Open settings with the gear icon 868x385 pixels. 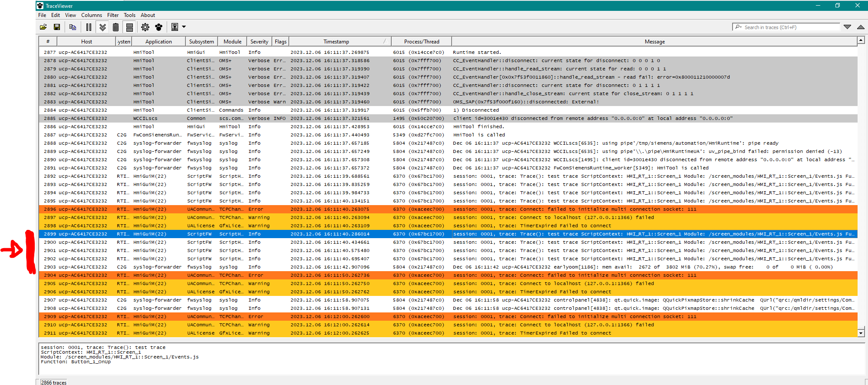coord(145,27)
